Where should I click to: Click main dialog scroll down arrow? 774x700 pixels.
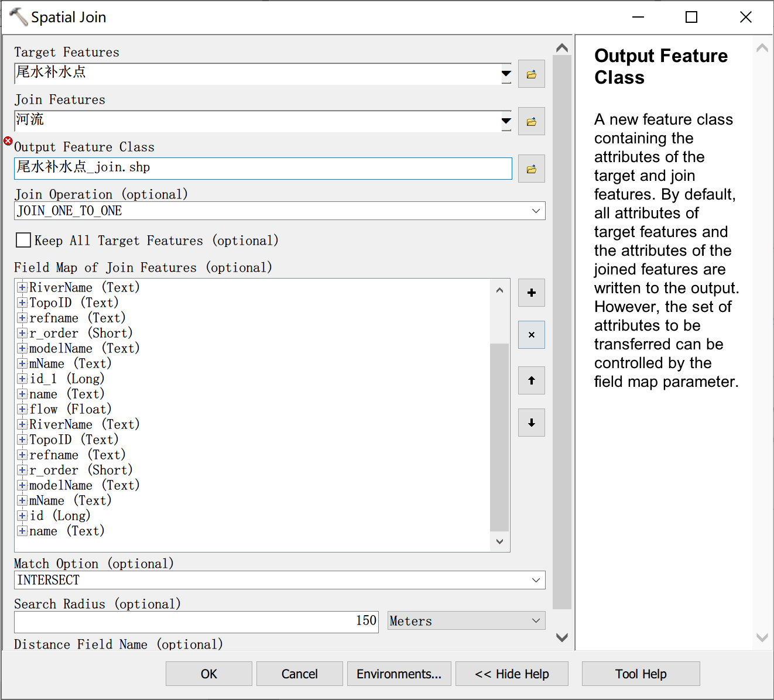562,637
